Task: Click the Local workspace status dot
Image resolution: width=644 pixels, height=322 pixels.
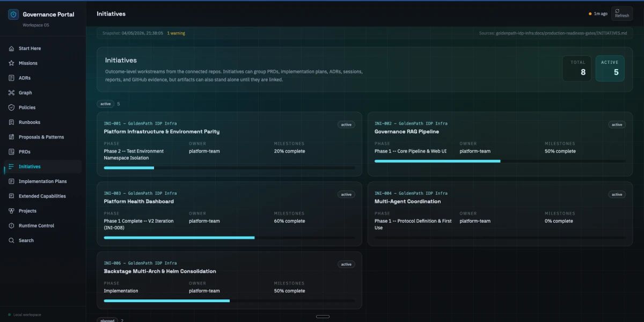Action: click(x=9, y=314)
